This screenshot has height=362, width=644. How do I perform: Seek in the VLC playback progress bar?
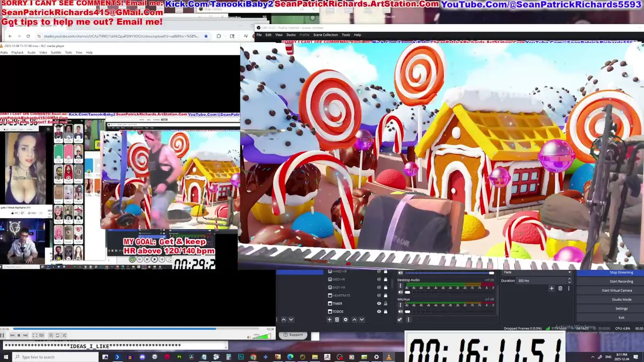pos(136,329)
